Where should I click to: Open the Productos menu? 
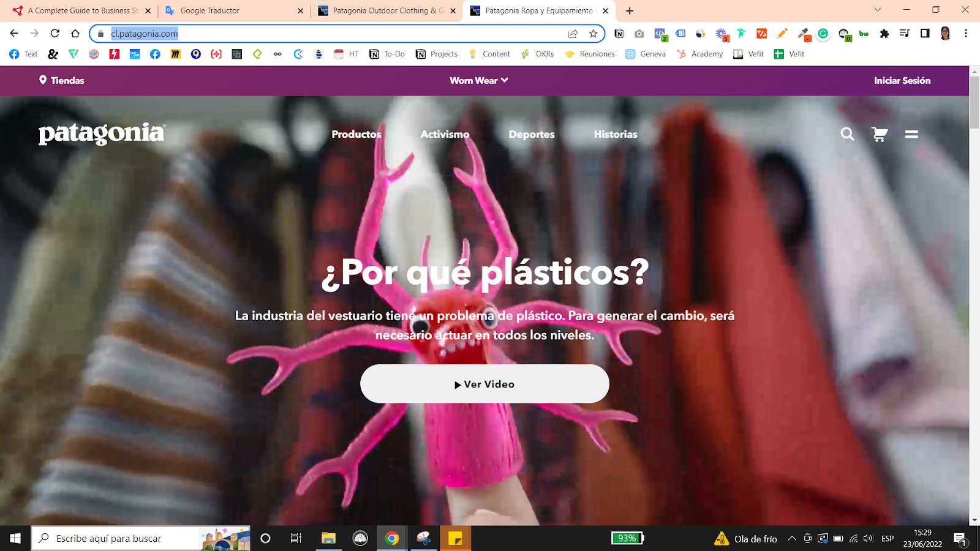pyautogui.click(x=356, y=134)
